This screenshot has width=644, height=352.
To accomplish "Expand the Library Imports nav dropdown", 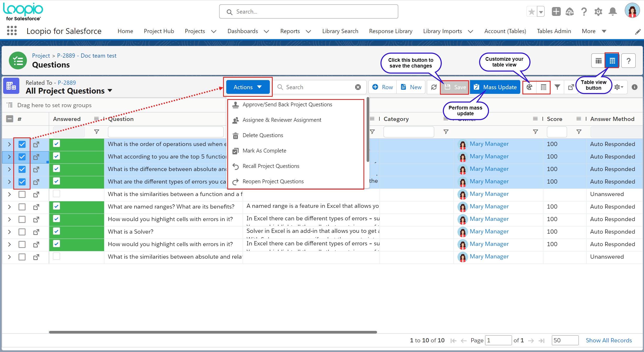I will coord(470,31).
